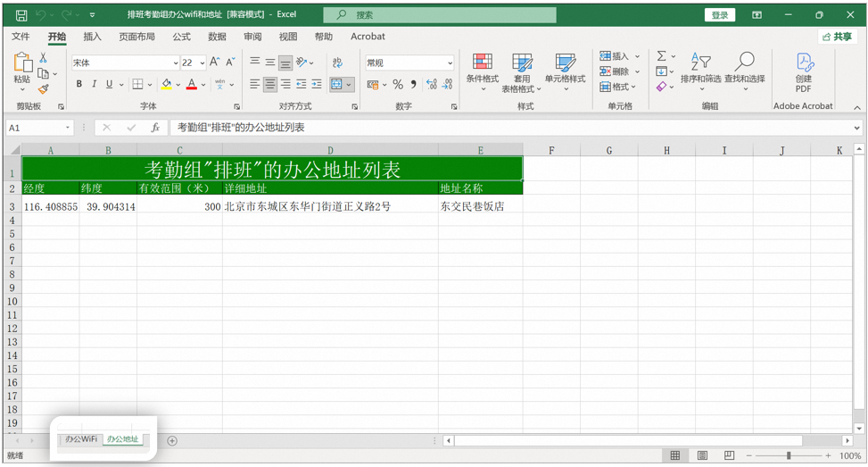
Task: Switch to the 数据 ribbon tab
Action: [x=217, y=37]
